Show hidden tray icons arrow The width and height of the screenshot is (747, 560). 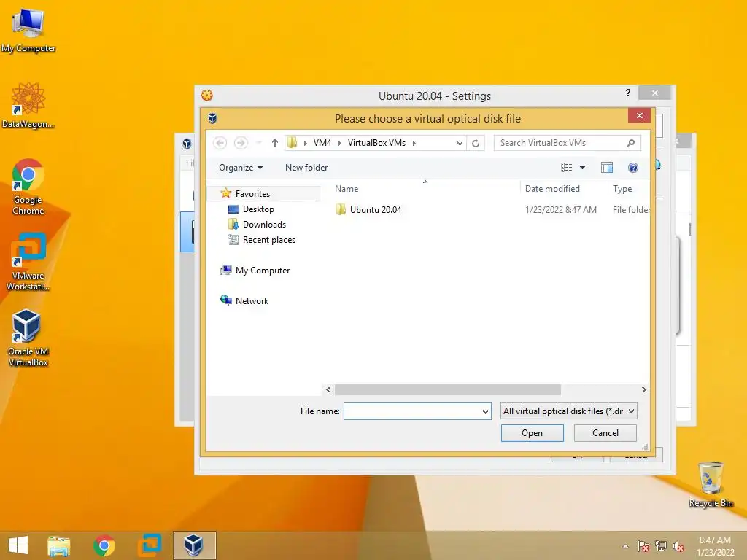point(625,546)
